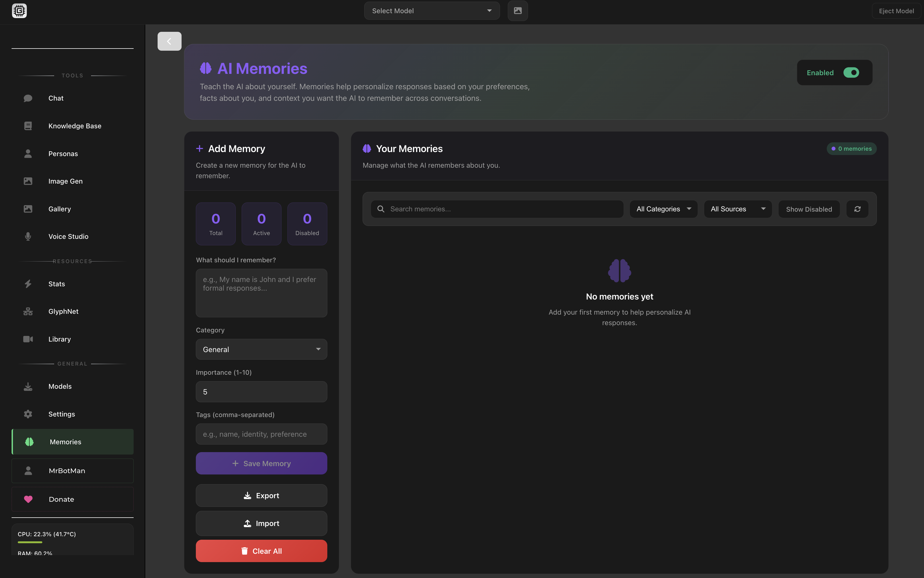Change the Category dropdown from General
The image size is (924, 578).
click(x=261, y=349)
